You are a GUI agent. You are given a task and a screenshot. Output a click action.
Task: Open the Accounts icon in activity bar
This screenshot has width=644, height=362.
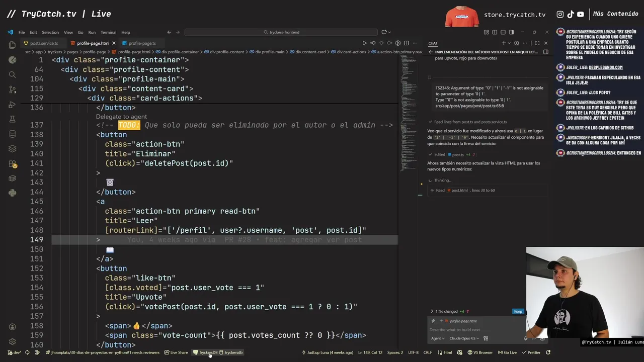click(x=12, y=327)
